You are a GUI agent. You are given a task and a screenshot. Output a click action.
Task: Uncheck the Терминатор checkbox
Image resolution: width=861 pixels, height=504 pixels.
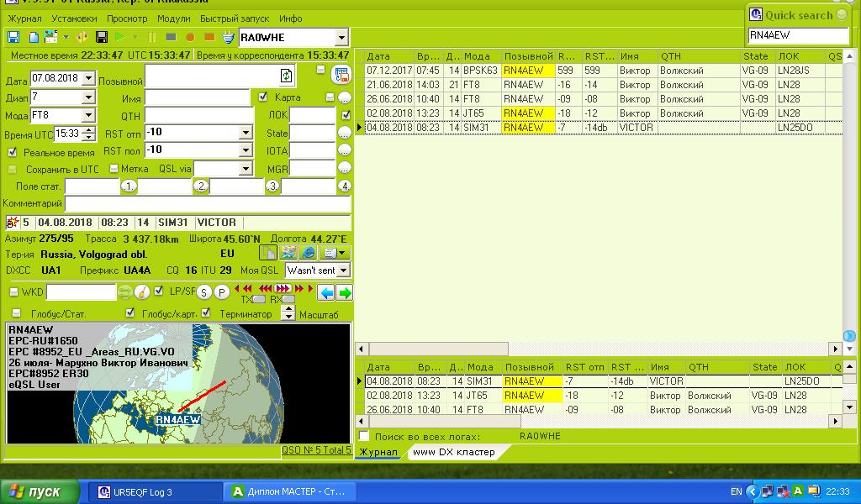coord(204,313)
